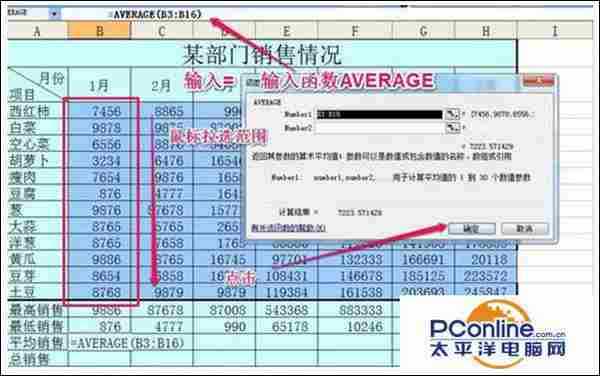Collapse dialog via Number1 range selector icon
Image resolution: width=600 pixels, height=376 pixels.
click(453, 114)
